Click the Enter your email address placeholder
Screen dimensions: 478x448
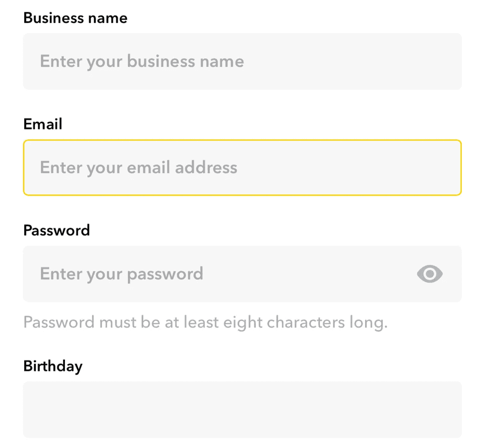(138, 168)
